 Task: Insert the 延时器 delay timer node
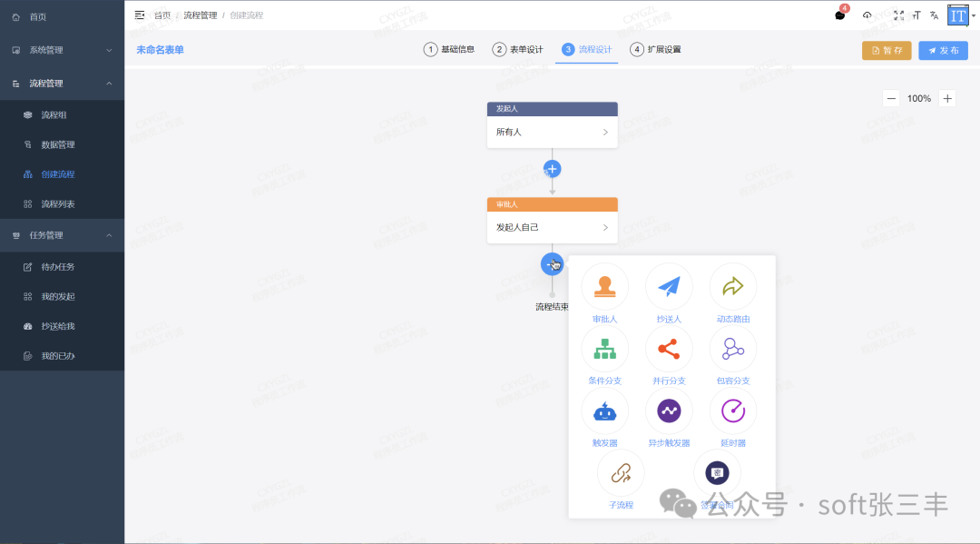(732, 410)
